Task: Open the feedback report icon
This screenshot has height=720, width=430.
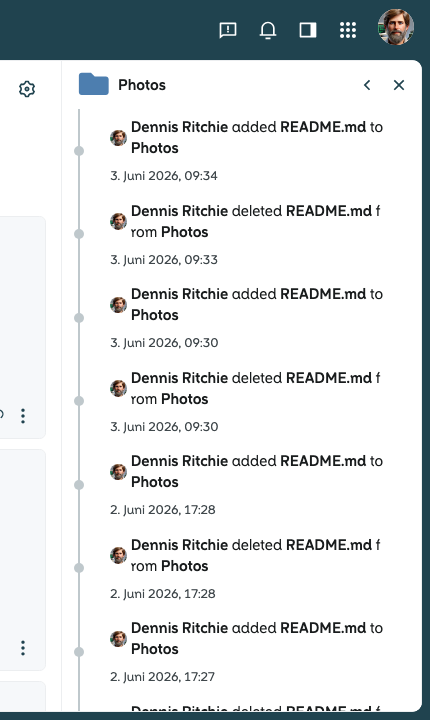Action: click(x=228, y=30)
